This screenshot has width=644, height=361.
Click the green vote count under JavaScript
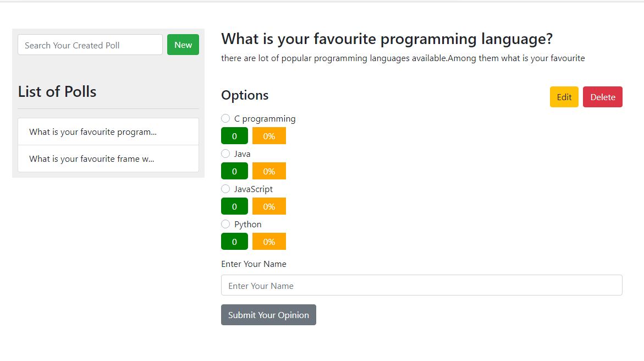(234, 206)
